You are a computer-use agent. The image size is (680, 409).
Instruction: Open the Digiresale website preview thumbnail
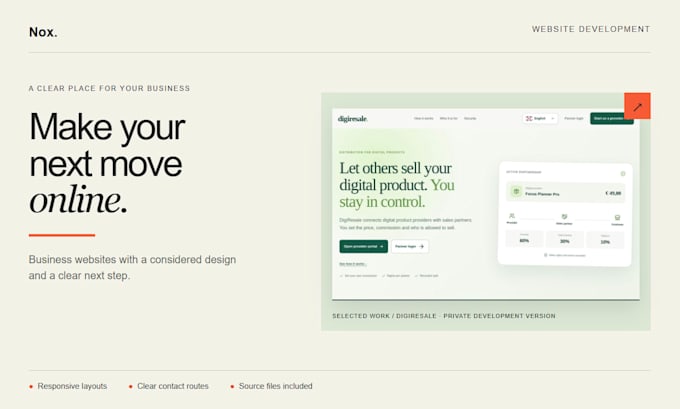(x=486, y=204)
